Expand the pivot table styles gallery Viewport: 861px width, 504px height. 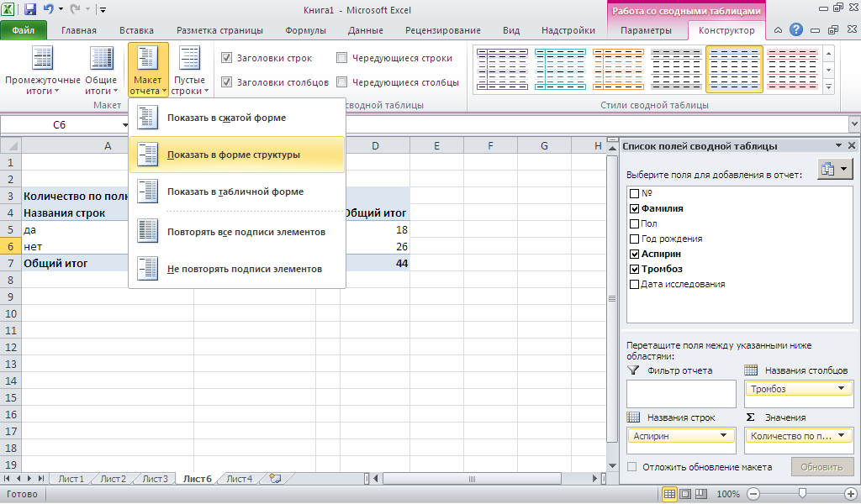[828, 87]
